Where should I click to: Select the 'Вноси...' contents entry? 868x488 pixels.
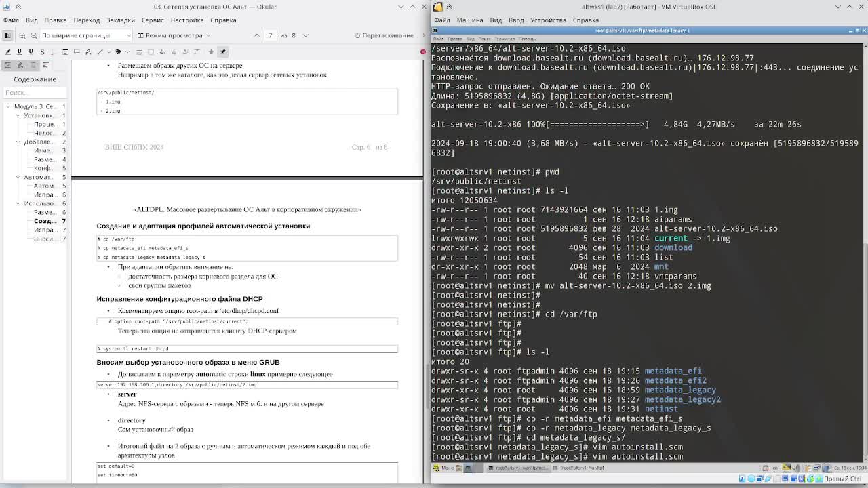coord(45,239)
